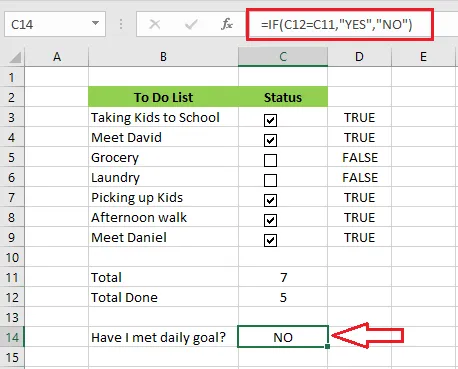The width and height of the screenshot is (458, 369).
Task: Select the Afternoon walk cell
Action: 163,217
